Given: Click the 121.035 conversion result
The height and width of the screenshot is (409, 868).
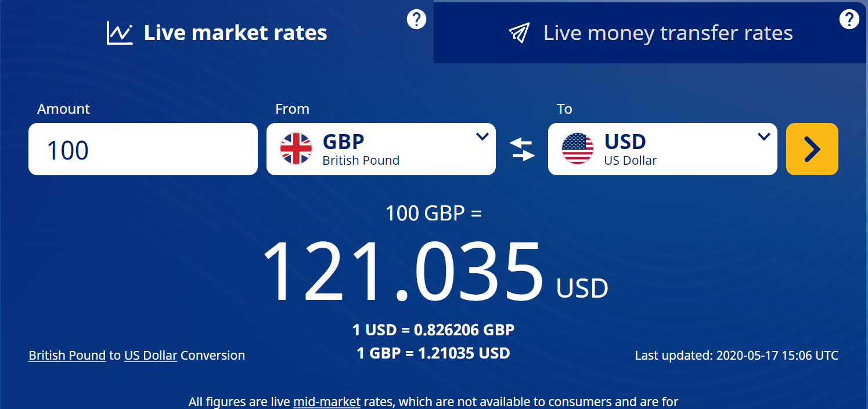Looking at the screenshot, I should click(402, 273).
